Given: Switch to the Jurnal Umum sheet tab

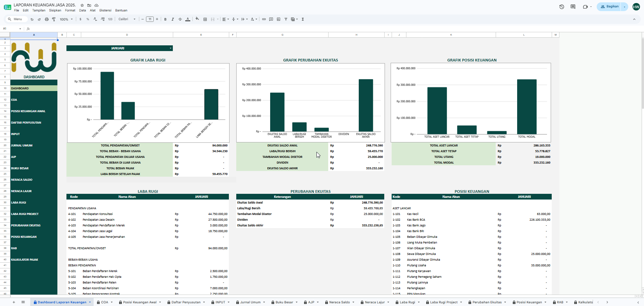Looking at the screenshot, I should point(250,302).
